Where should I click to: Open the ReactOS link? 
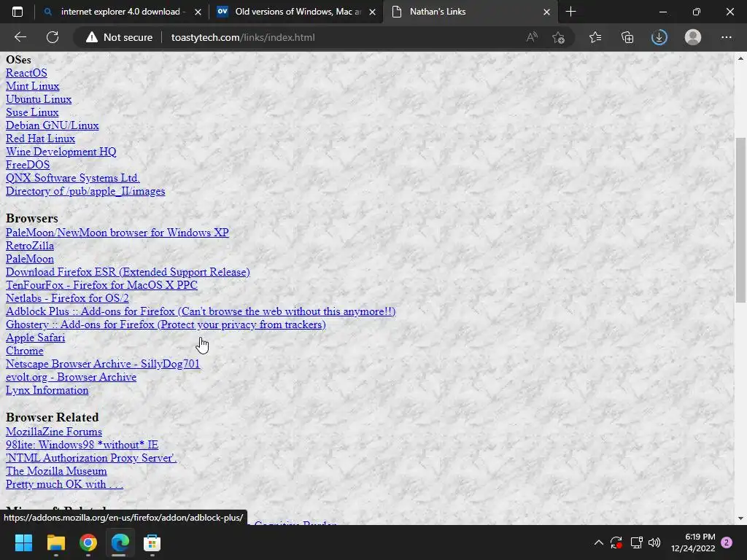click(26, 73)
